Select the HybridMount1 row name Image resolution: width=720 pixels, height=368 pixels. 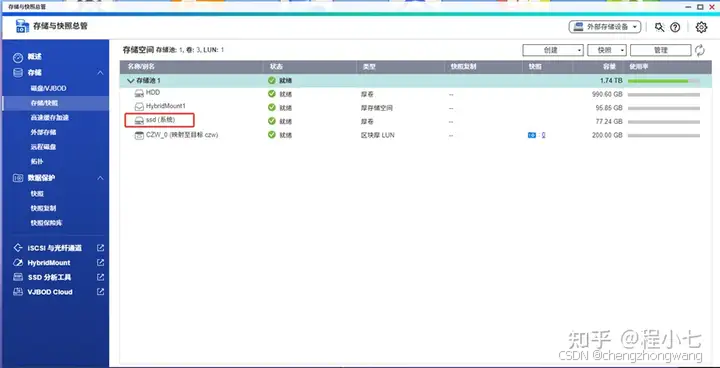pos(166,106)
